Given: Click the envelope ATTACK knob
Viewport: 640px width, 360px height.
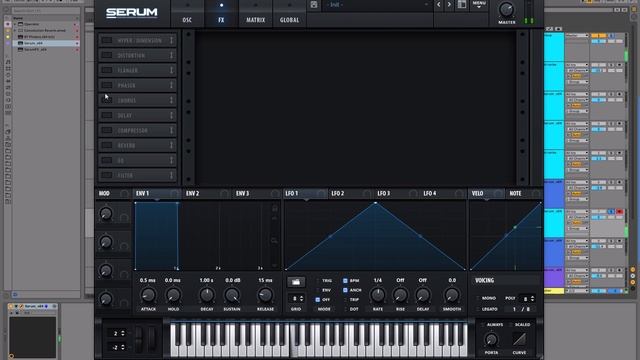Looking at the screenshot, I should tap(148, 295).
